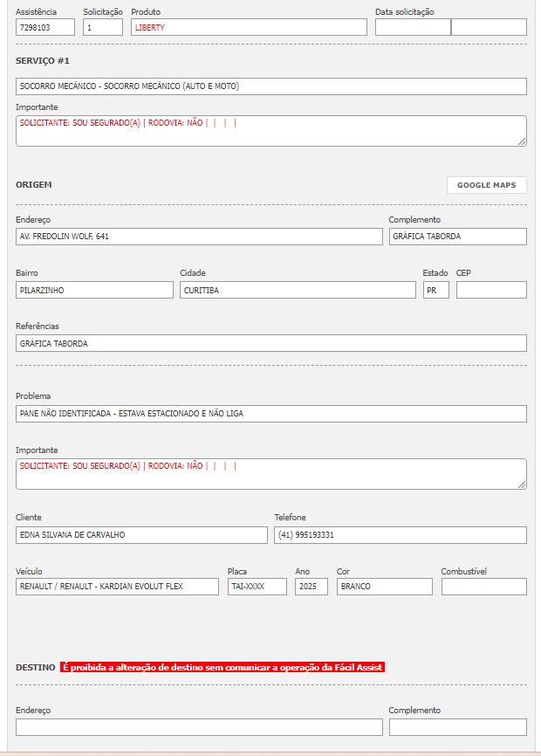This screenshot has height=756, width=541.
Task: Click the Telefone field
Action: [x=401, y=534]
